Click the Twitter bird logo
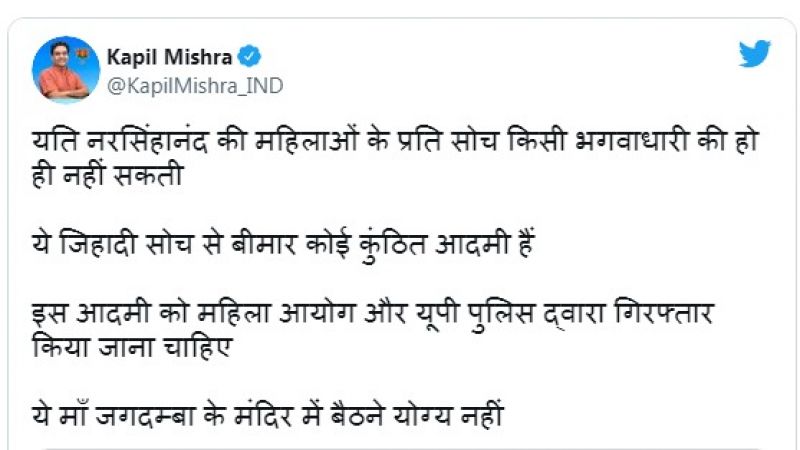Screen dimensions: 800x450 [x=755, y=54]
